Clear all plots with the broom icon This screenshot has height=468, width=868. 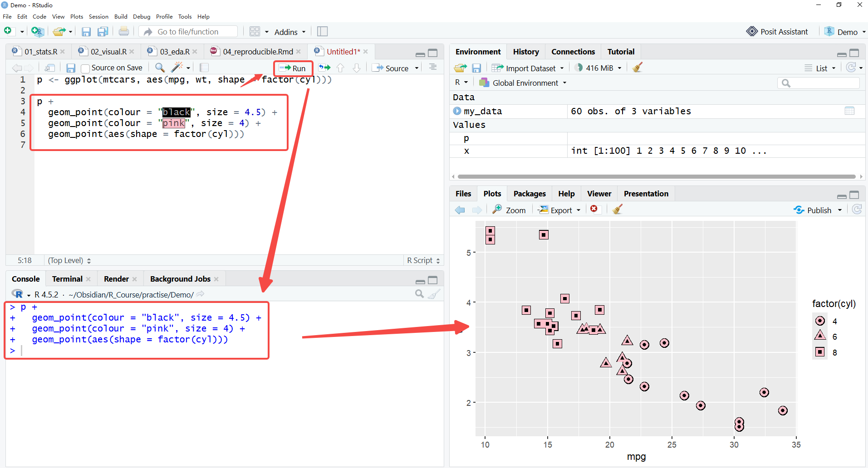[618, 209]
